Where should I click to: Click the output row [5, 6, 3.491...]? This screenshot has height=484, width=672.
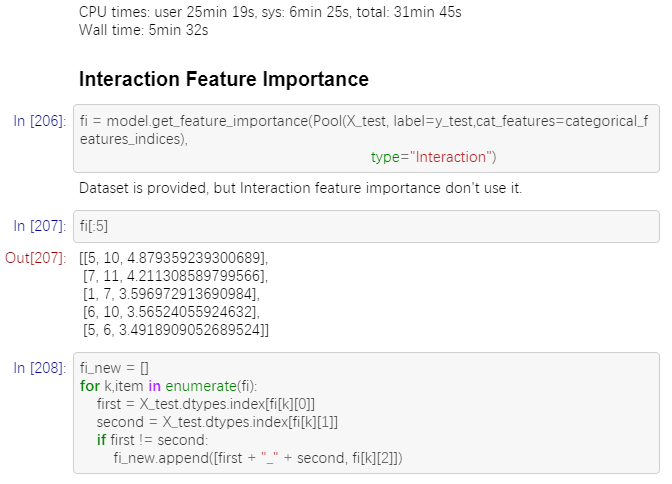point(176,330)
